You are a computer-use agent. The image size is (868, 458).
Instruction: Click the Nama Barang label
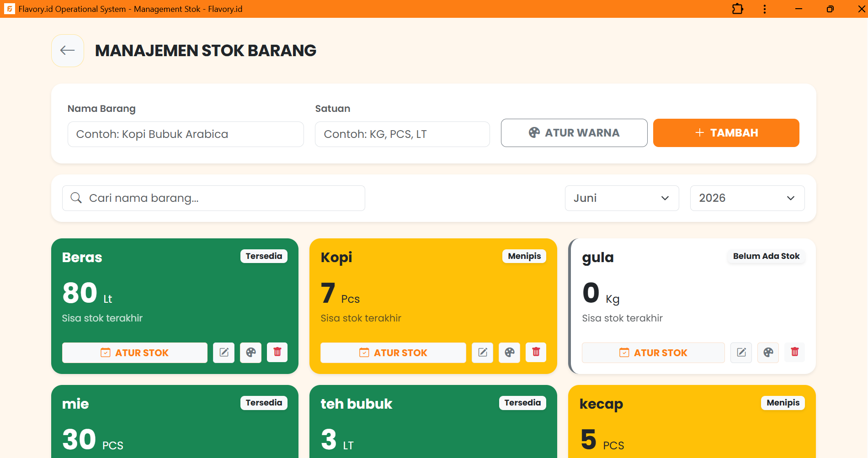(x=101, y=109)
